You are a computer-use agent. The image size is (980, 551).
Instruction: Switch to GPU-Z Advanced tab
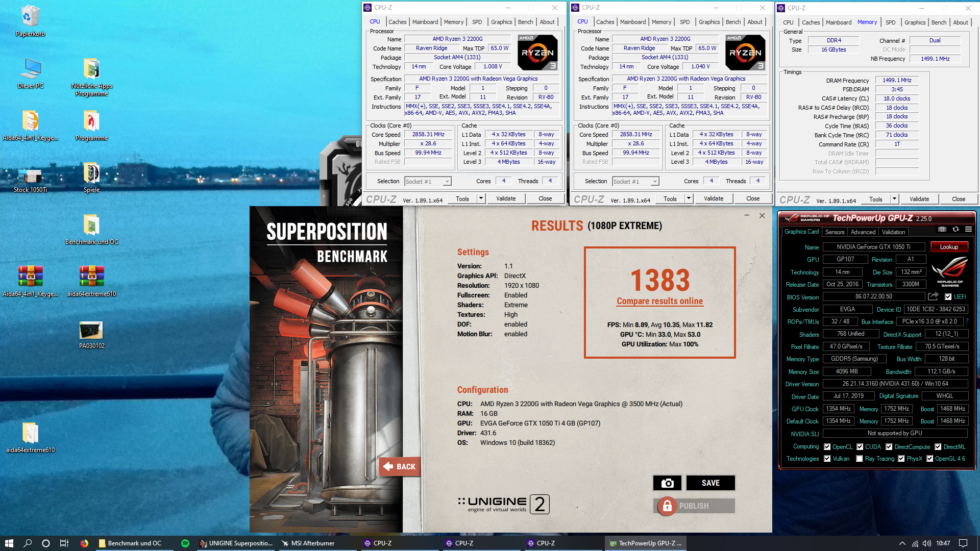(863, 232)
